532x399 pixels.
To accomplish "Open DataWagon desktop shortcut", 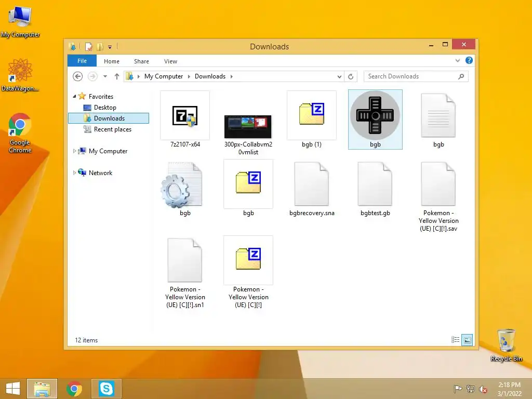I will [20, 75].
